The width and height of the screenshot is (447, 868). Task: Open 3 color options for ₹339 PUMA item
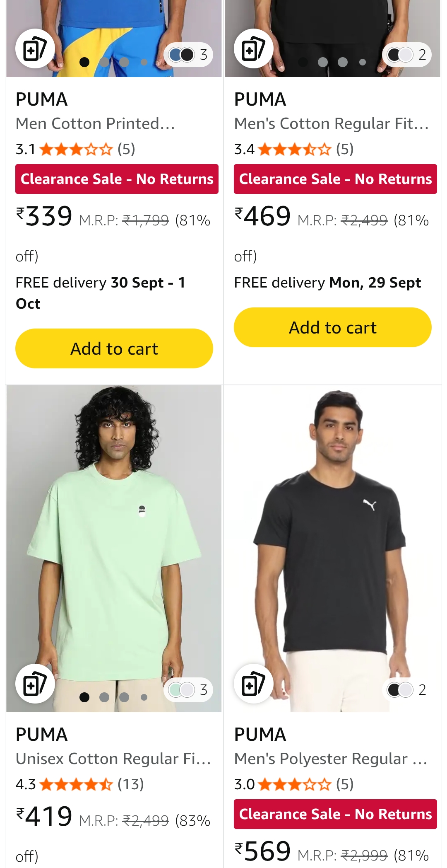[189, 55]
